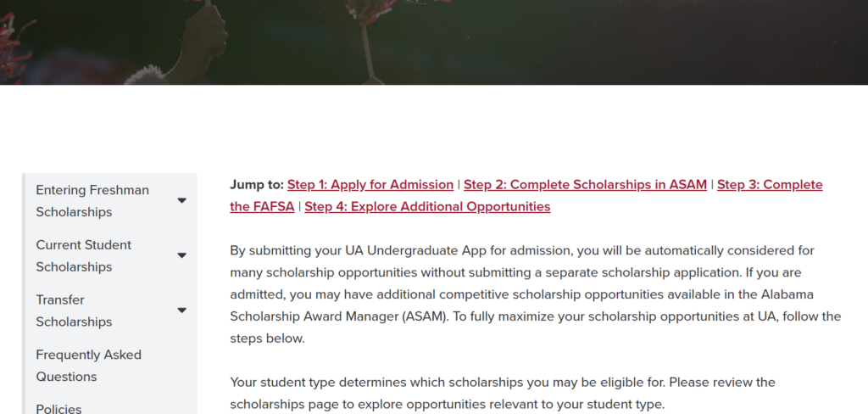The image size is (868, 414).
Task: Jump to Step 4: Explore Additional Opportunities
Action: pos(427,207)
